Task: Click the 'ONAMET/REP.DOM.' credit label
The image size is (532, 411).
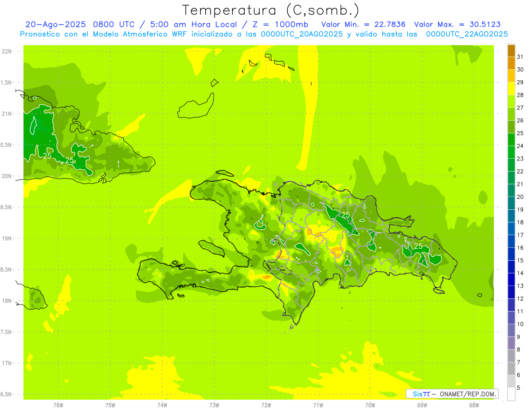Action: [x=467, y=394]
